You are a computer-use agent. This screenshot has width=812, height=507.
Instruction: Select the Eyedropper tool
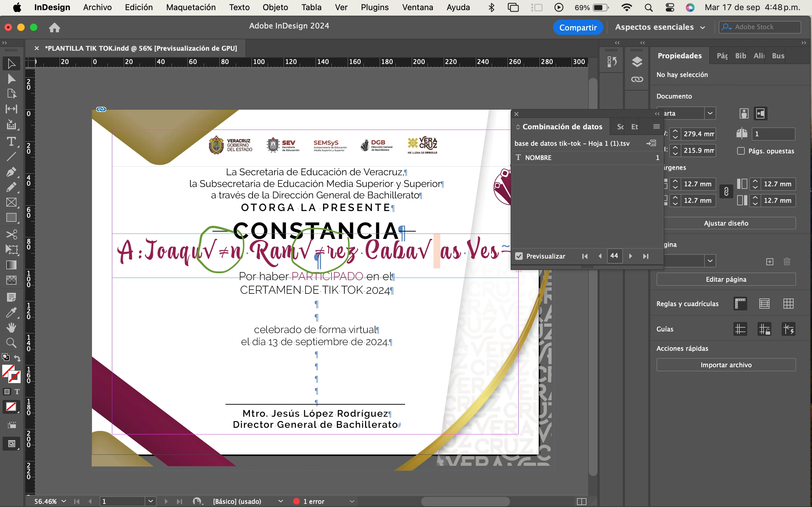click(x=11, y=312)
